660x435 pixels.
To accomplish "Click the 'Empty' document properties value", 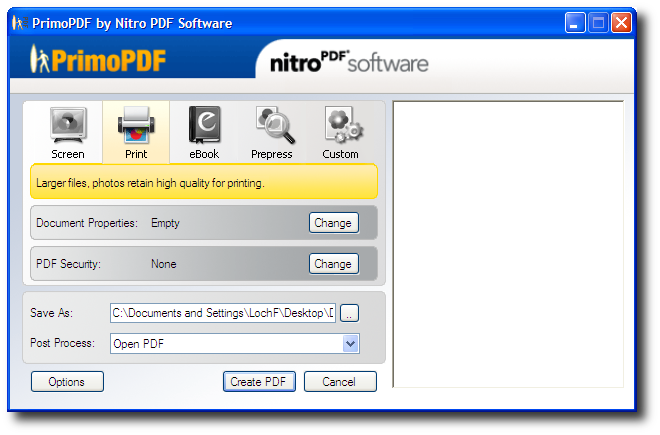I will [x=165, y=223].
